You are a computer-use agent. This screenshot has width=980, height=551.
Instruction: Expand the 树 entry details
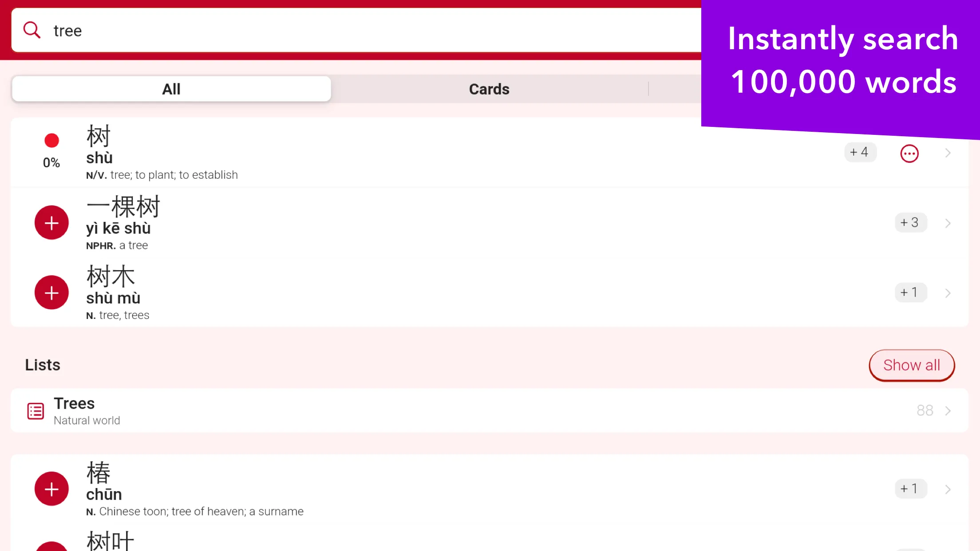(948, 153)
